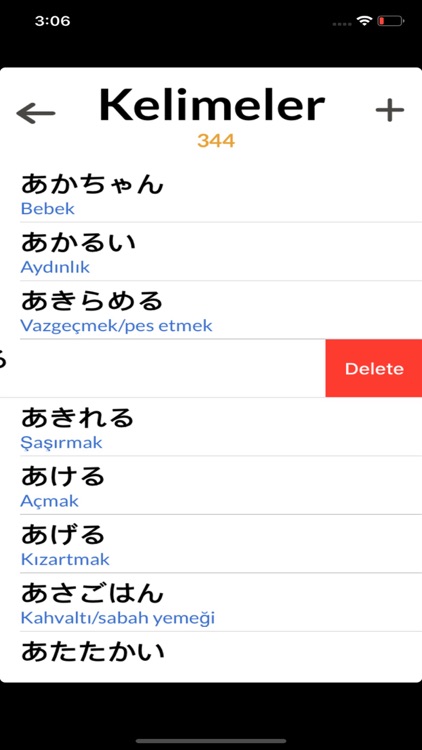Select the あきらめる word row
This screenshot has height=750, width=422.
pyautogui.click(x=211, y=310)
